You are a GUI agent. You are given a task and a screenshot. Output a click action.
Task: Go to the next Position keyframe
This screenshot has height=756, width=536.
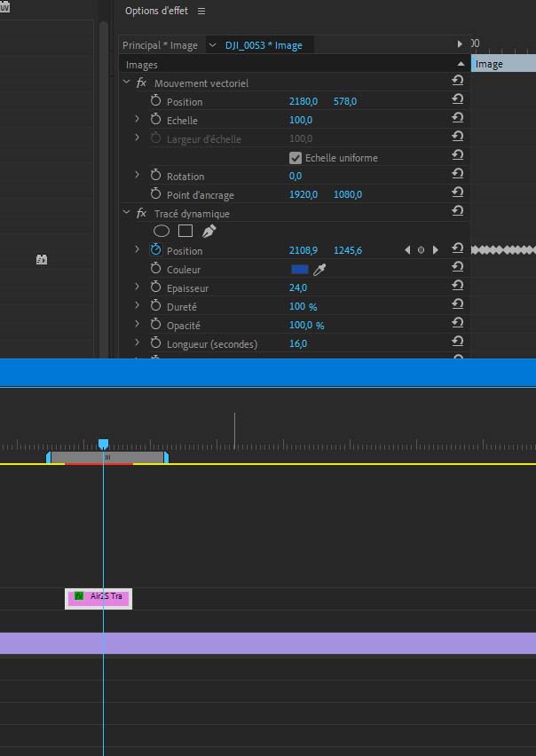pyautogui.click(x=435, y=250)
